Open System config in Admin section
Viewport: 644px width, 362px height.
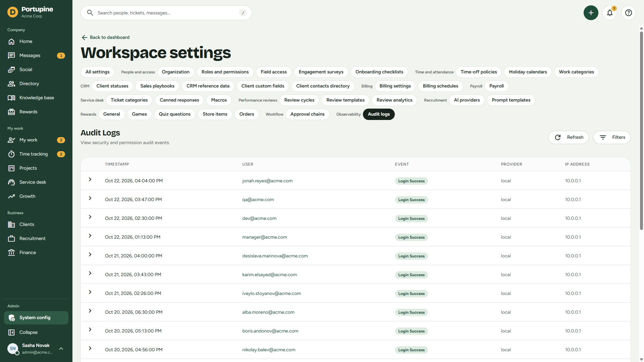point(36,318)
